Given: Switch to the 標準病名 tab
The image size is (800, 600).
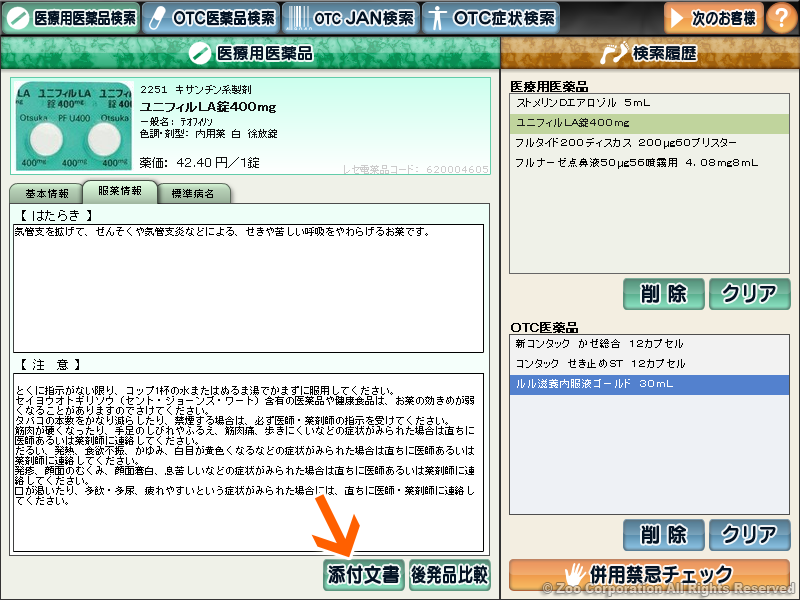Looking at the screenshot, I should pyautogui.click(x=193, y=193).
